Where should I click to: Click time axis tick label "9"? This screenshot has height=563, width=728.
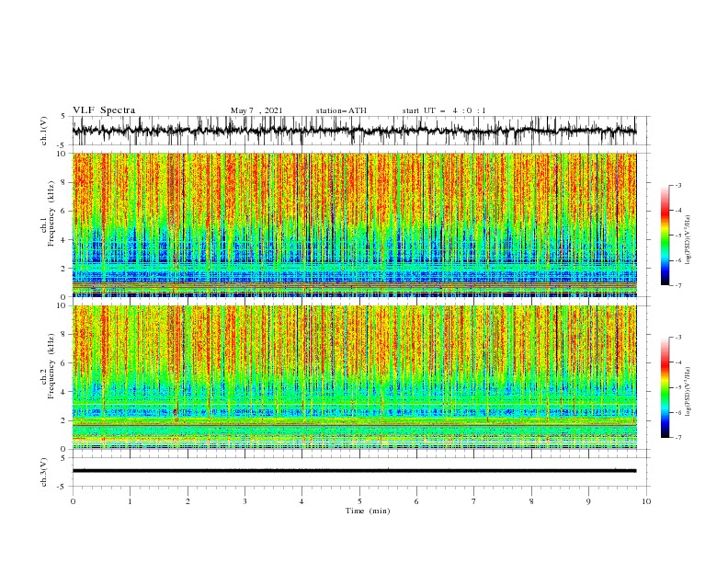pyautogui.click(x=588, y=501)
